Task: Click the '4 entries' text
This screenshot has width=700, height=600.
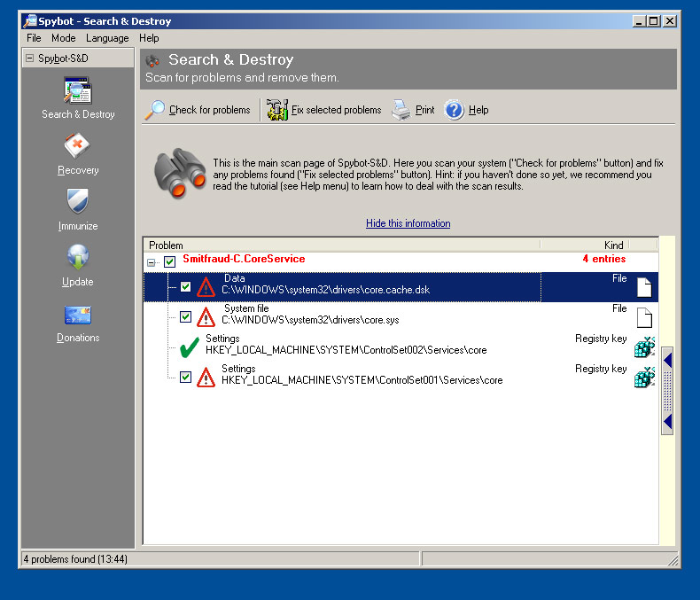Action: pyautogui.click(x=604, y=259)
